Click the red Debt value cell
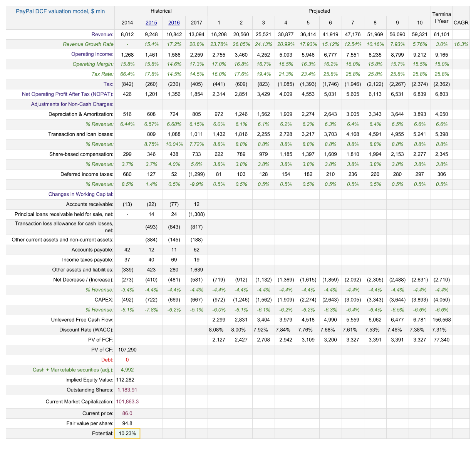 (127, 360)
